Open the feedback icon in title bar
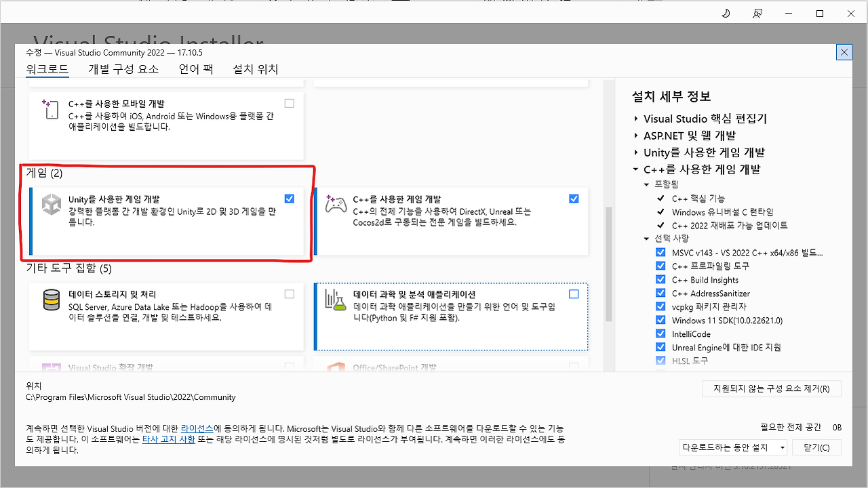The image size is (868, 488). pos(757,14)
